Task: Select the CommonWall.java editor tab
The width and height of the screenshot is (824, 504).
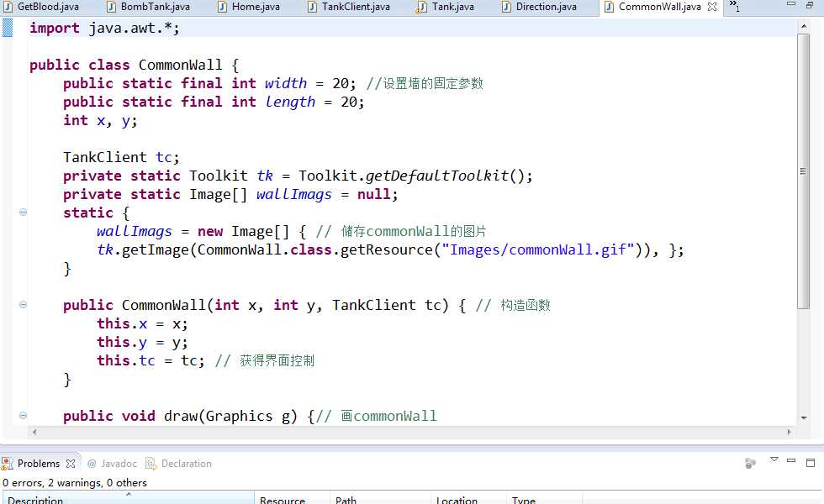Action: click(659, 7)
